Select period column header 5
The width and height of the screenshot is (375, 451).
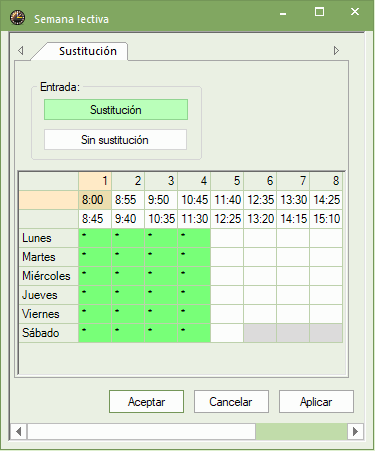227,181
